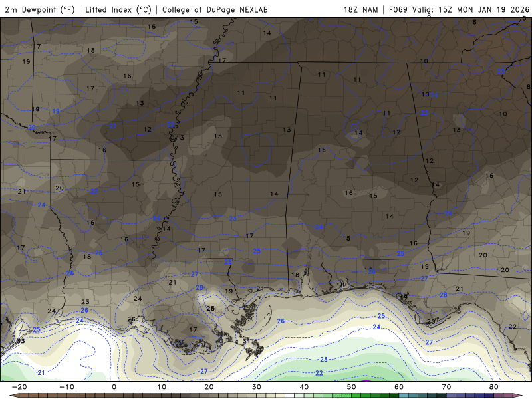Click the "18Z NAM" model run label

(x=361, y=9)
